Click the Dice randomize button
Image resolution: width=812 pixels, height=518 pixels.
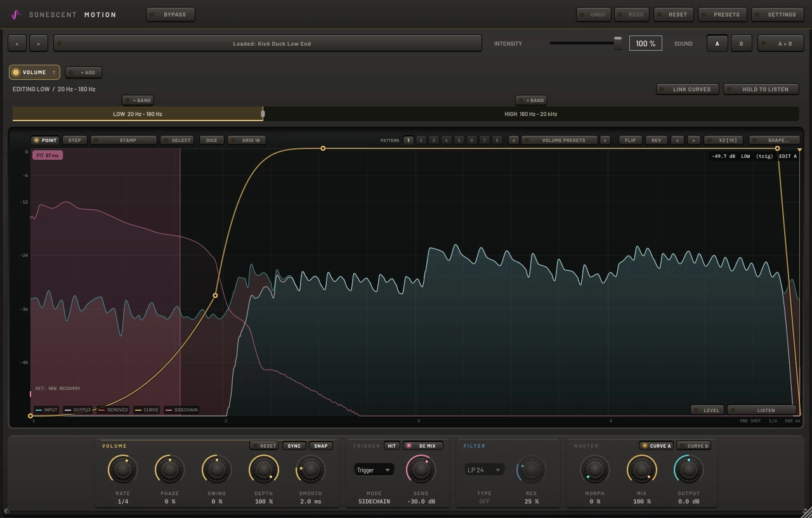(211, 140)
